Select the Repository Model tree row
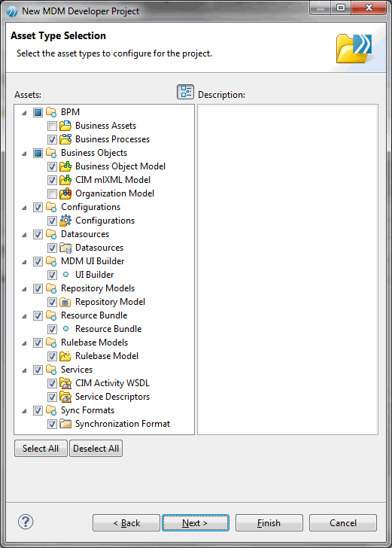Viewport: 392px width, 548px height. click(x=110, y=302)
